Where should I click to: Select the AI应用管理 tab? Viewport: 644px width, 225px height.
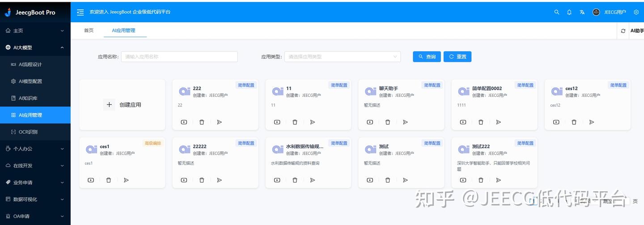pos(123,30)
